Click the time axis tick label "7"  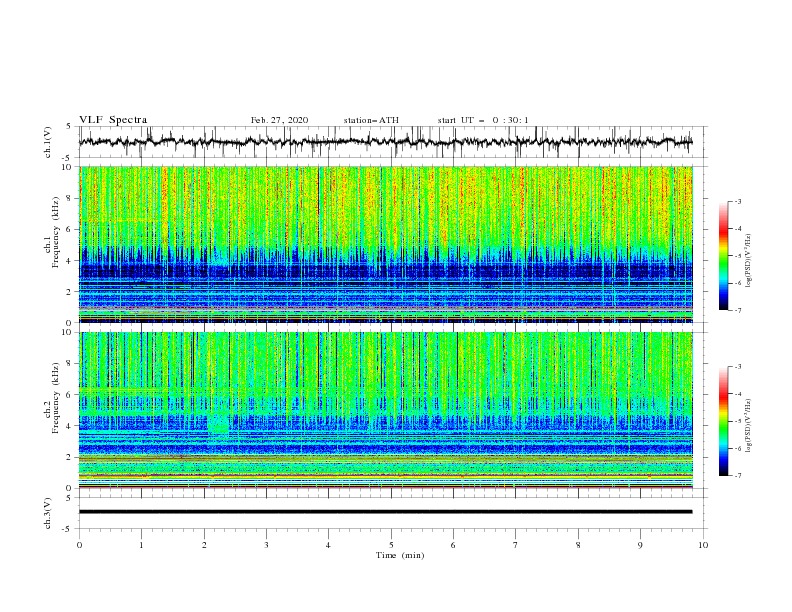516,545
